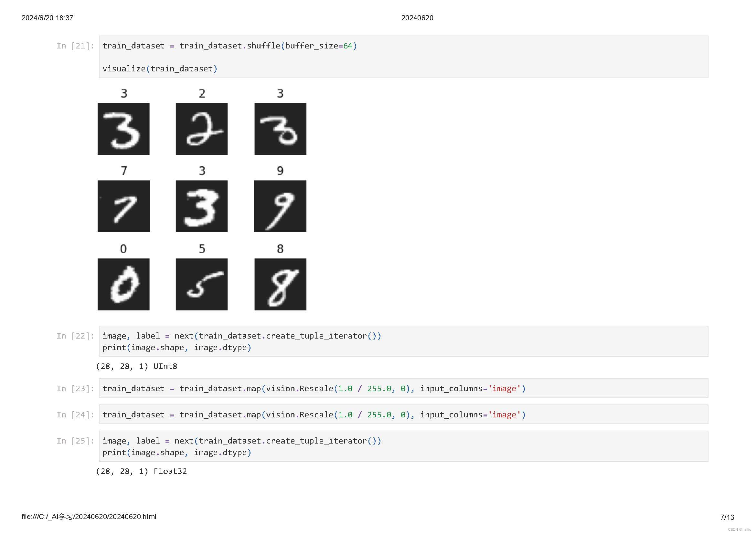Image resolution: width=756 pixels, height=534 pixels.
Task: Click inside code cell In [25]
Action: (x=403, y=446)
